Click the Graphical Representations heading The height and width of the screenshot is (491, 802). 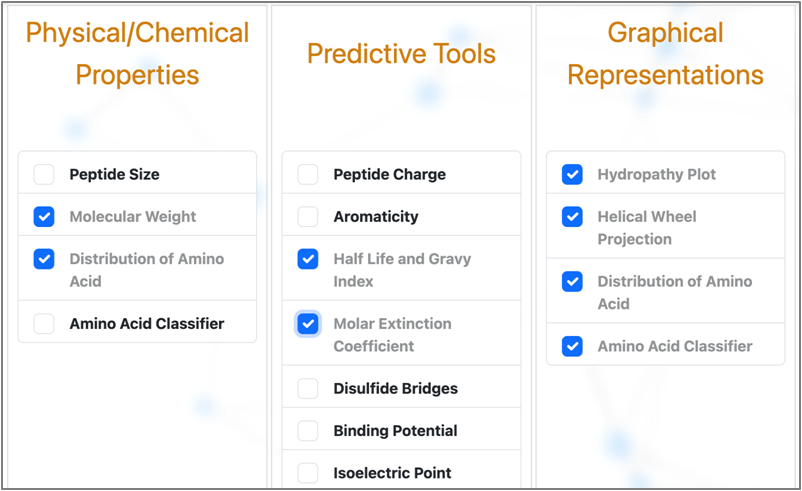click(665, 54)
